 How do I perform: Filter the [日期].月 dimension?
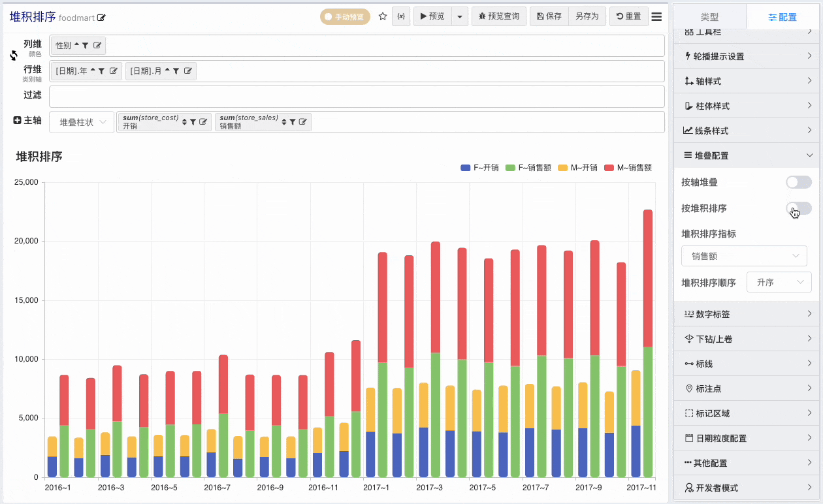pyautogui.click(x=176, y=71)
